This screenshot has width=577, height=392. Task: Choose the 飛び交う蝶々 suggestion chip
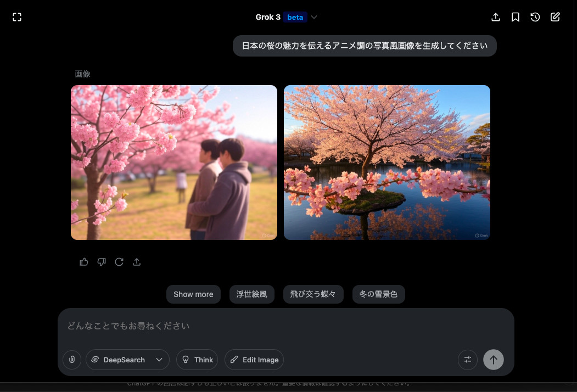coord(313,294)
